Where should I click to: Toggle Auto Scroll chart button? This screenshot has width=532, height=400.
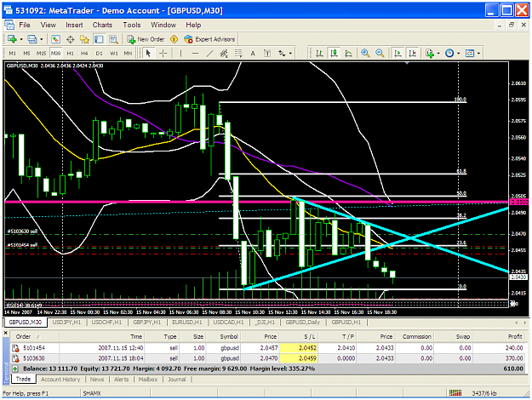click(398, 54)
